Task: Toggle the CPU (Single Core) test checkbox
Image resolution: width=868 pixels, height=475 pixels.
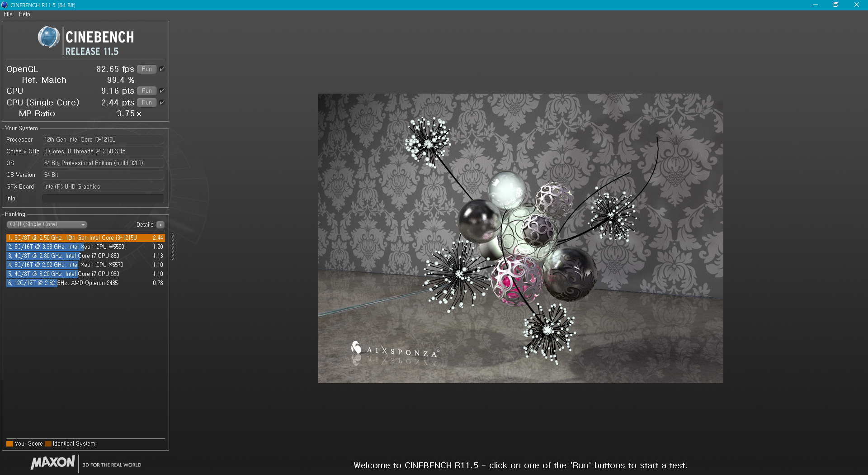Action: 162,103
